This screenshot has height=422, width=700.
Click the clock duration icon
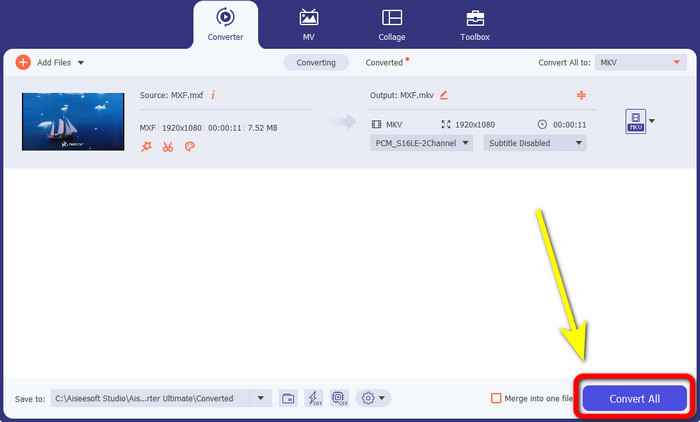click(542, 125)
